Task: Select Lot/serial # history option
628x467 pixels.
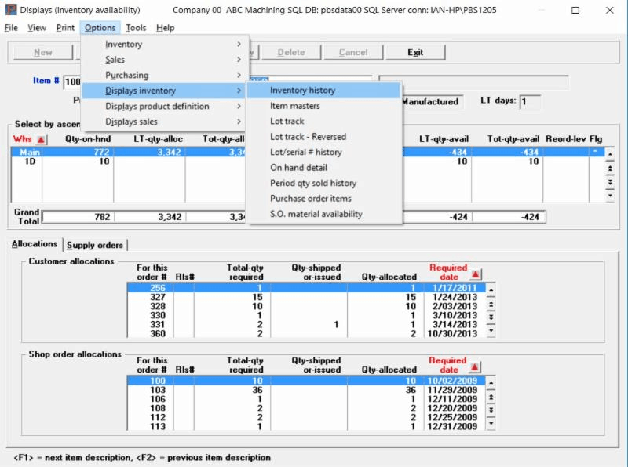Action: click(306, 152)
